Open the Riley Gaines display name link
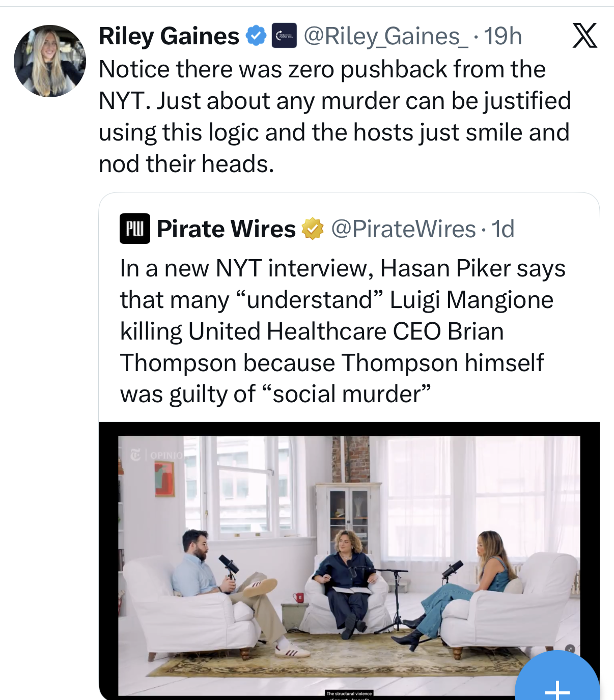The height and width of the screenshot is (700, 614). click(169, 36)
